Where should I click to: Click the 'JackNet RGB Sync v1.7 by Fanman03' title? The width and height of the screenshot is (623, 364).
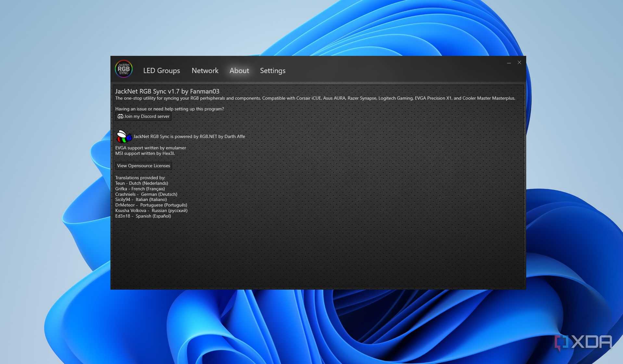167,91
